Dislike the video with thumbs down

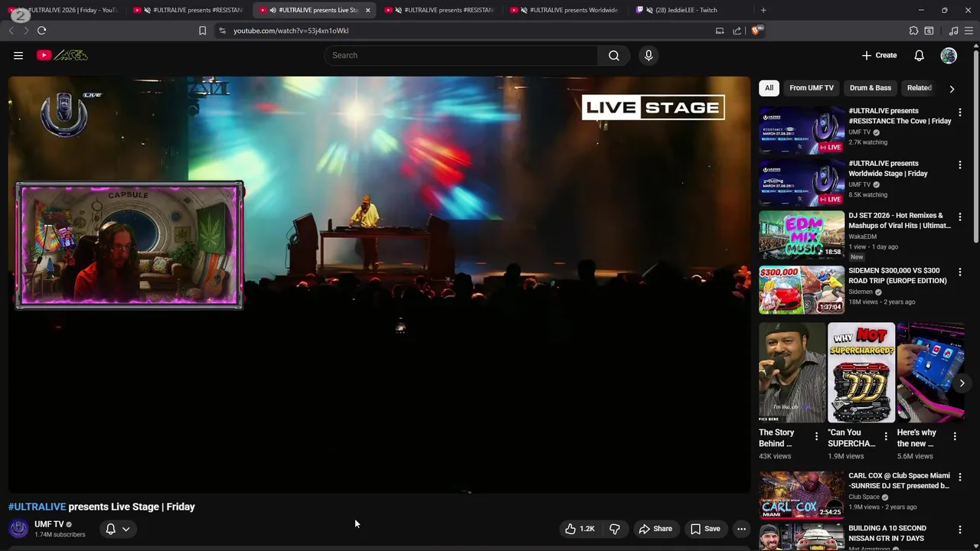click(x=614, y=529)
